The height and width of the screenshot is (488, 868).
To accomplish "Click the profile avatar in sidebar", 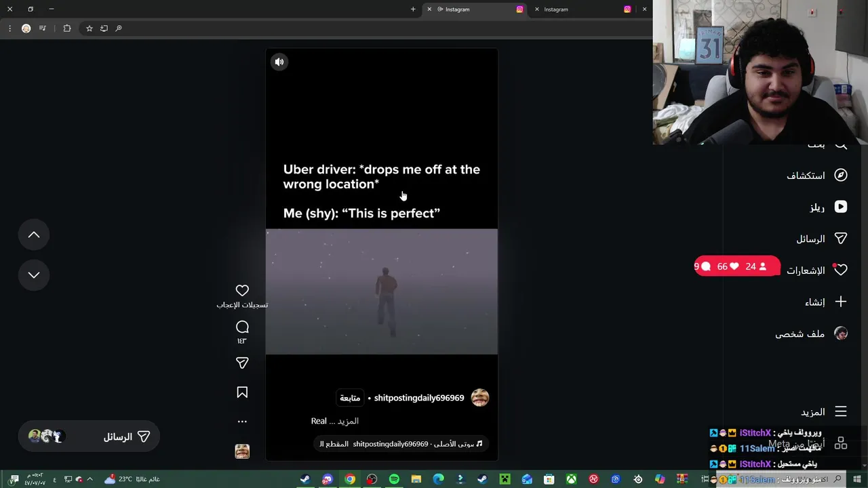I will 841,333.
